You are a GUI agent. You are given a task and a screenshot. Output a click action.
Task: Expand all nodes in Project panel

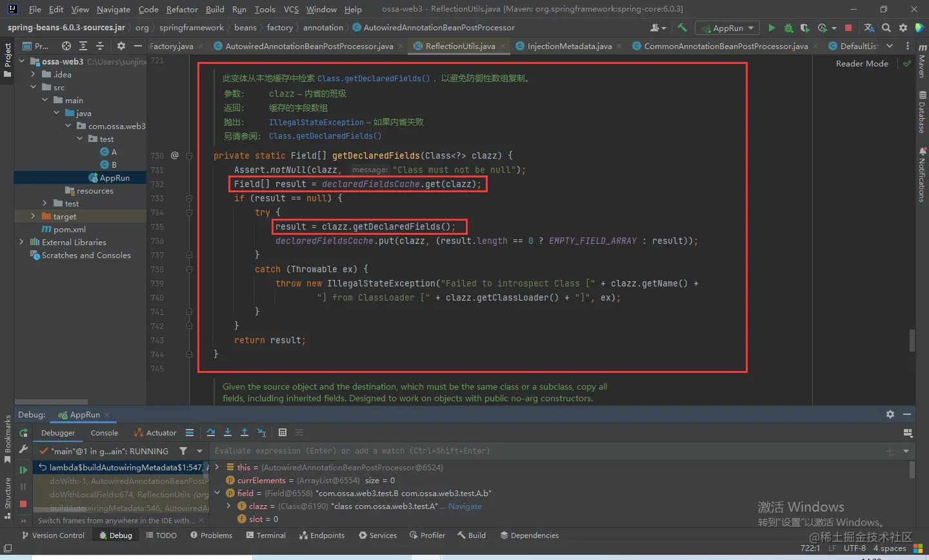click(x=83, y=46)
